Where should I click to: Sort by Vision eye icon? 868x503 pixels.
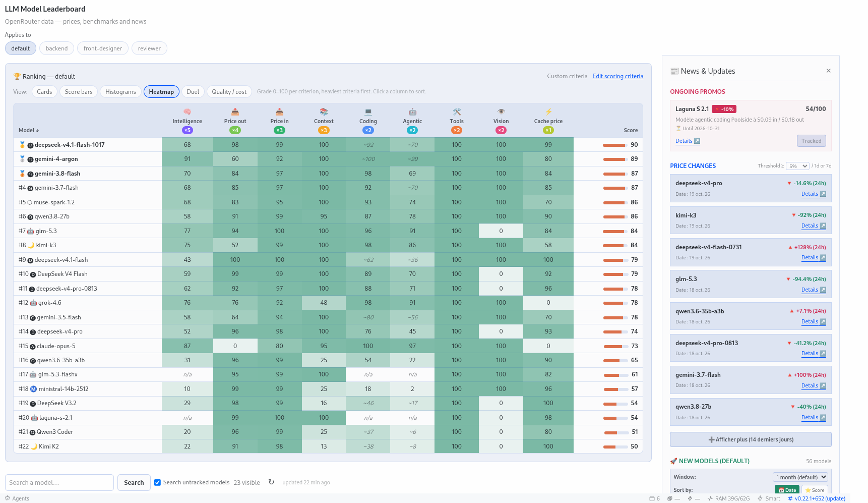[501, 111]
